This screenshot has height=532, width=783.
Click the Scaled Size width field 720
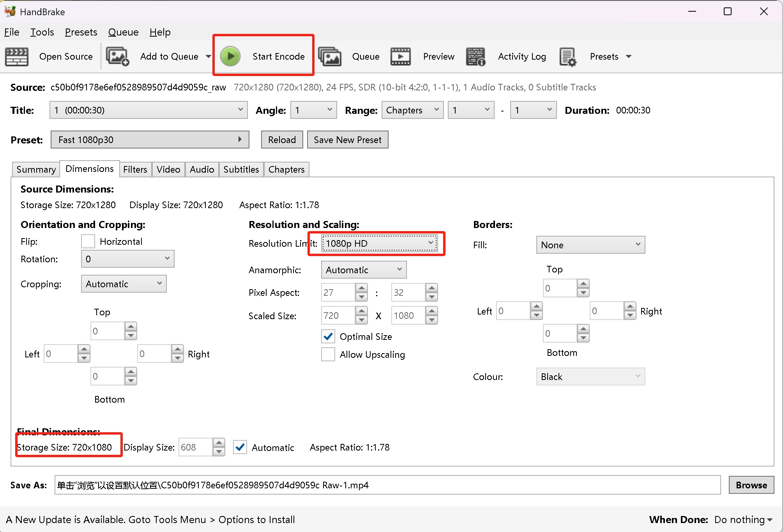[338, 316]
